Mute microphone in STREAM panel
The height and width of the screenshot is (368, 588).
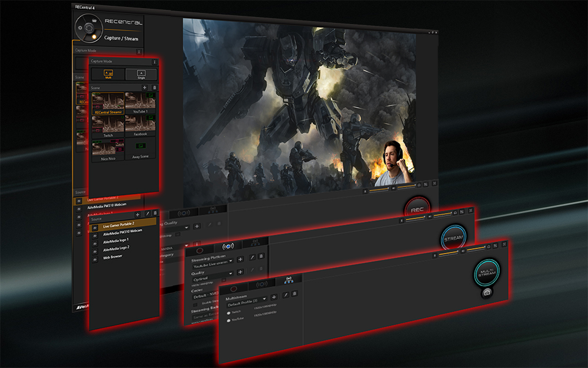pyautogui.click(x=402, y=220)
